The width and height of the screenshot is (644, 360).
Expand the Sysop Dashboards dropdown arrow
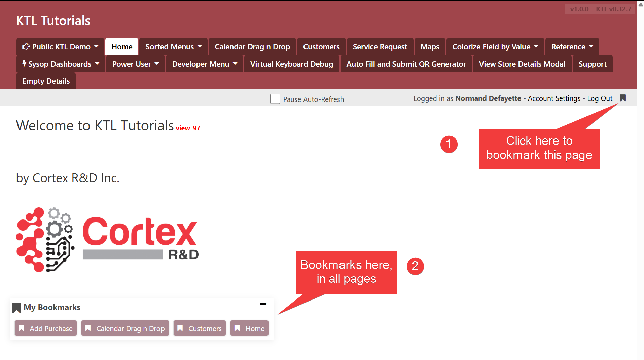(97, 64)
